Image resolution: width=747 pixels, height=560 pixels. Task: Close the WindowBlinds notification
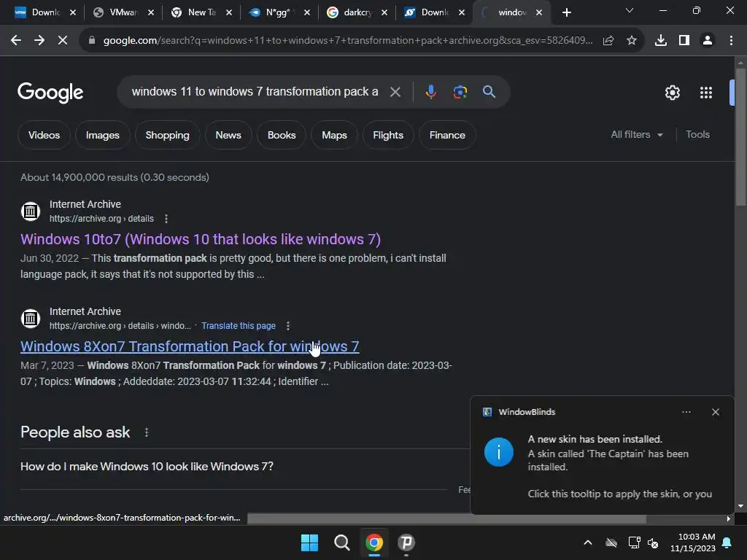click(716, 412)
